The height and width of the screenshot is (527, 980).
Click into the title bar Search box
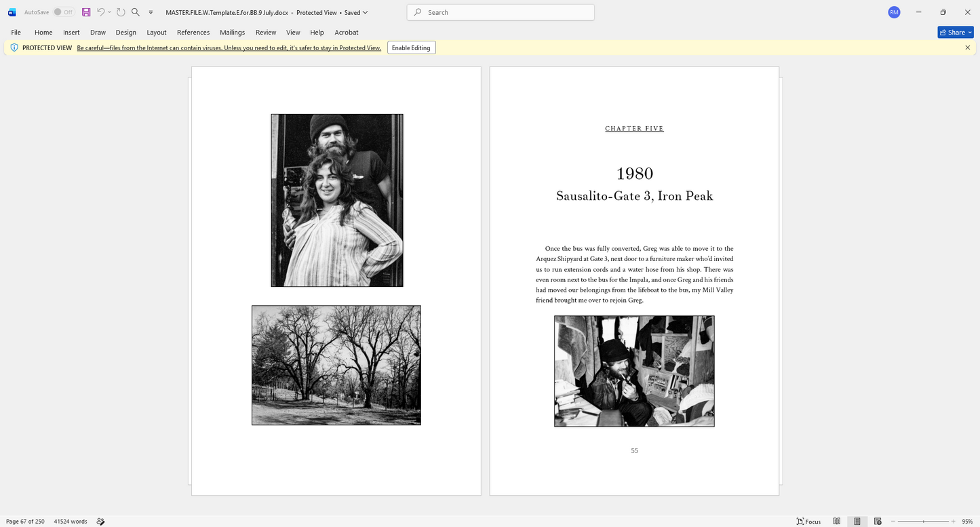(x=501, y=12)
